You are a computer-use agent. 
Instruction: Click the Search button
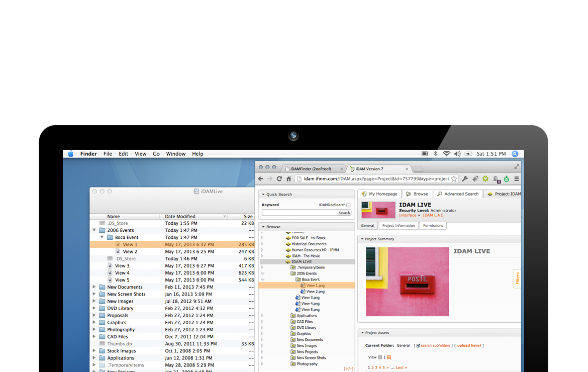[x=344, y=213]
